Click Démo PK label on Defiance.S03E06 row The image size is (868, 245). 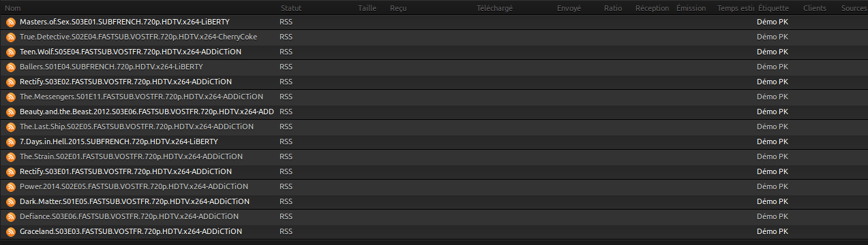pyautogui.click(x=773, y=216)
